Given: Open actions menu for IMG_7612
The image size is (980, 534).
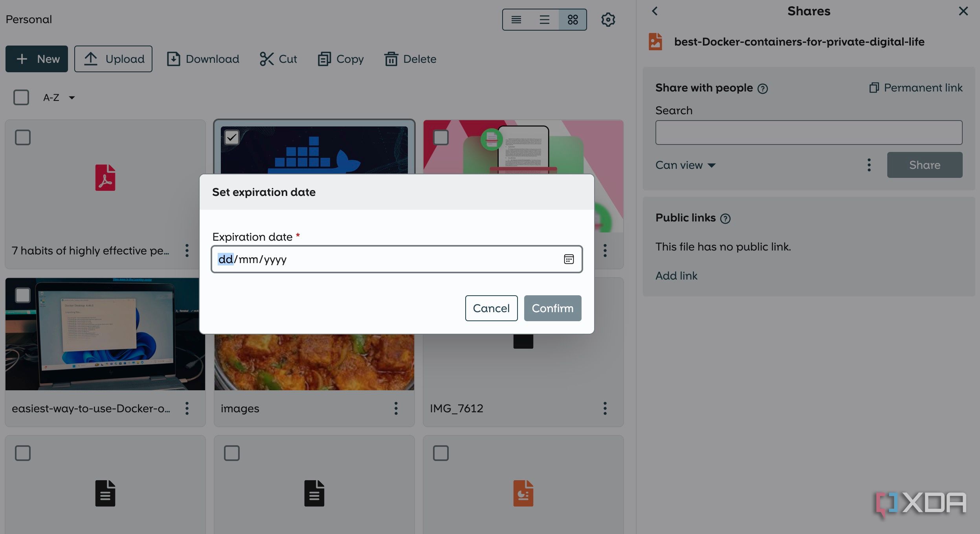Looking at the screenshot, I should point(605,408).
